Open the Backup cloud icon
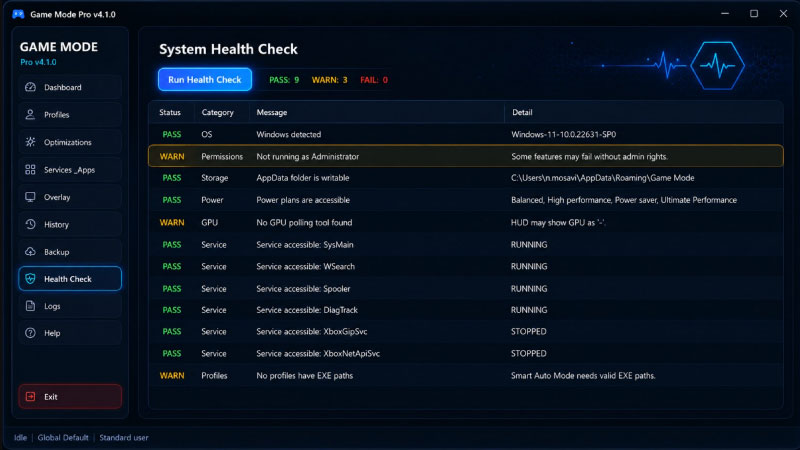Image resolution: width=800 pixels, height=450 pixels. tap(30, 252)
